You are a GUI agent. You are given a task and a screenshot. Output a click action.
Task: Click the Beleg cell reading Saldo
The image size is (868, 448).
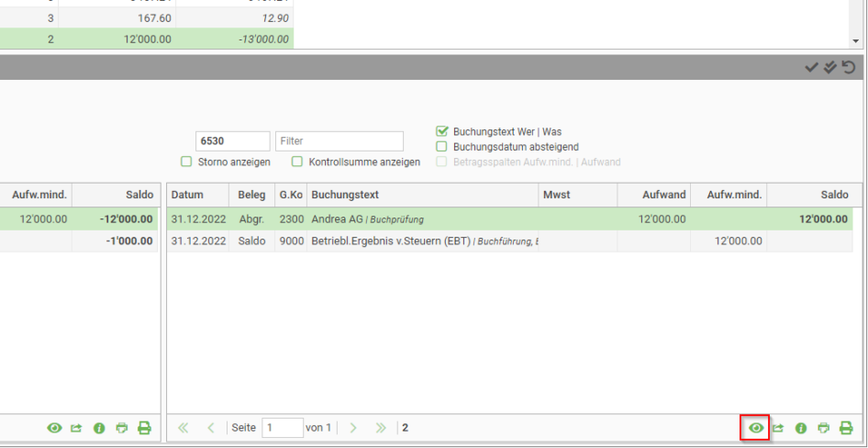[252, 241]
